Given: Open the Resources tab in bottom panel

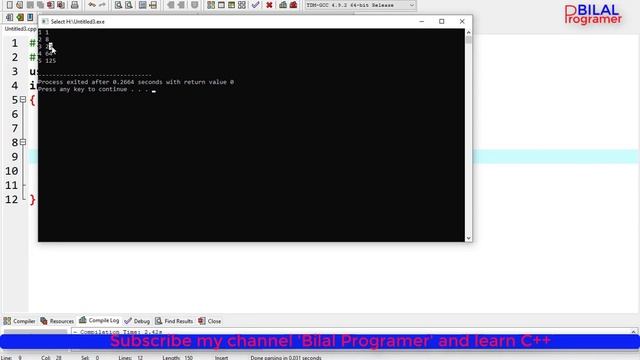Looking at the screenshot, I should click(x=57, y=321).
